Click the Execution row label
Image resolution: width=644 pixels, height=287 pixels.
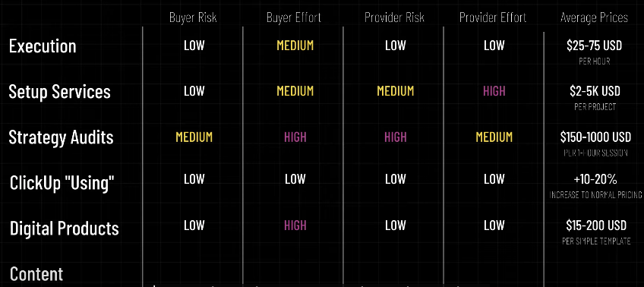[x=43, y=46]
